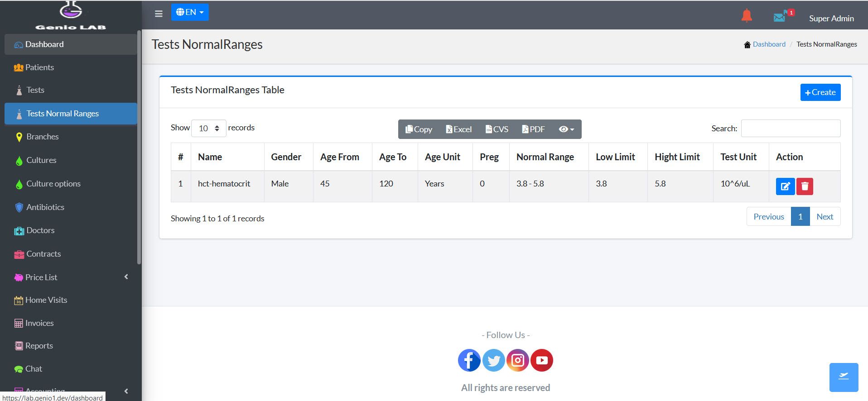The height and width of the screenshot is (401, 868).
Task: Export the table using Excel button
Action: [x=458, y=129]
